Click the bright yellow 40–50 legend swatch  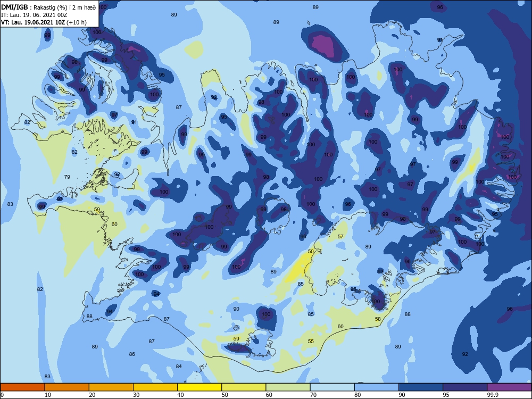pos(199,387)
